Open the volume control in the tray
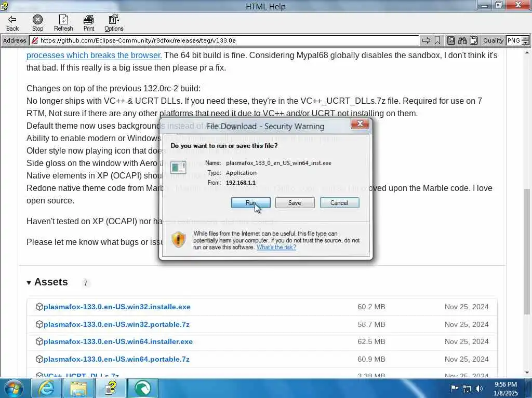 coord(480,389)
